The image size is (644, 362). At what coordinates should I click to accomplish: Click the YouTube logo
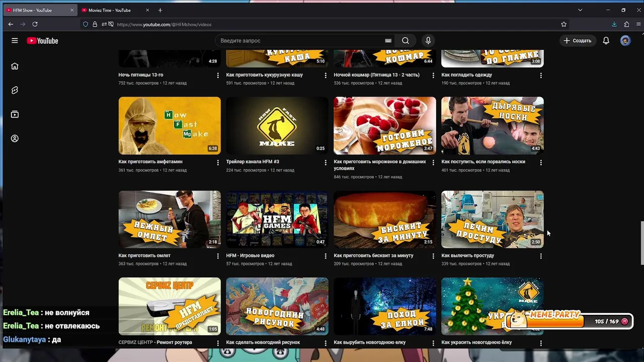[43, 41]
